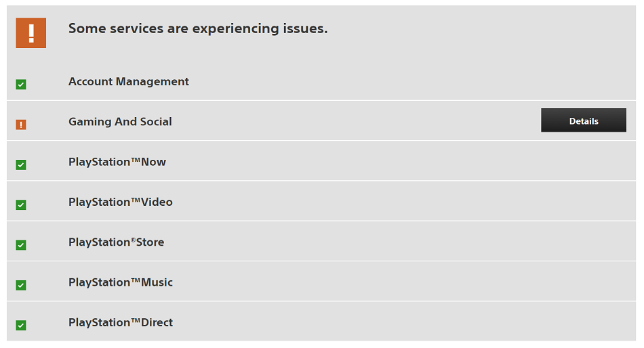Select the PlayStation Music service label
The height and width of the screenshot is (348, 644).
[x=121, y=283]
